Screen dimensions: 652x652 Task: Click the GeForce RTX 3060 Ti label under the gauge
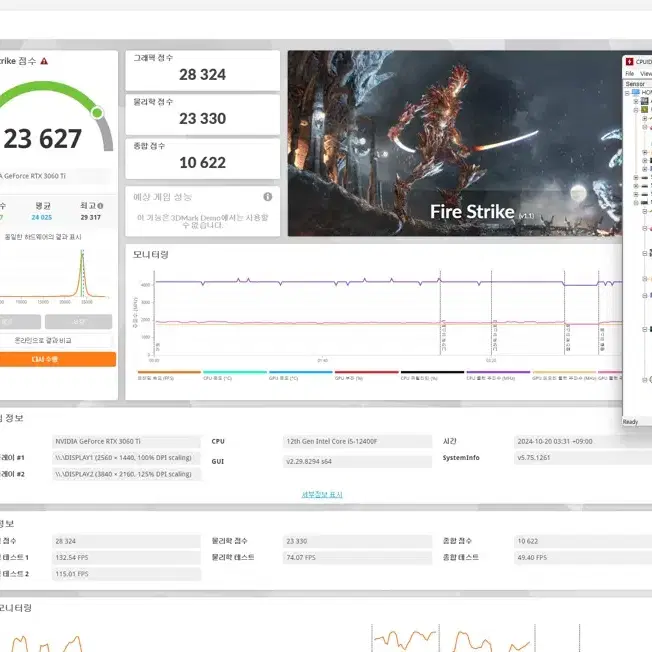[x=33, y=176]
